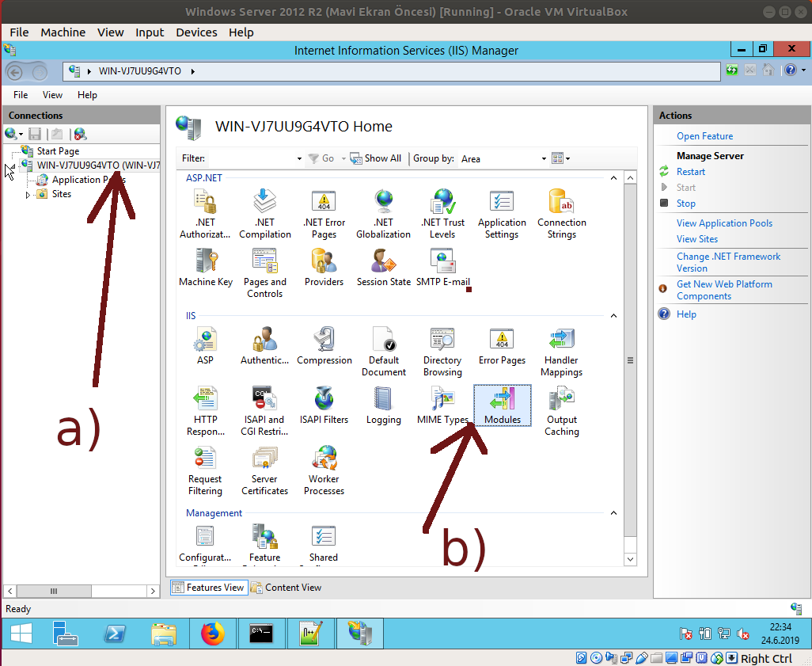The height and width of the screenshot is (666, 812).
Task: Open the SMTP E-mail feature
Action: [442, 268]
